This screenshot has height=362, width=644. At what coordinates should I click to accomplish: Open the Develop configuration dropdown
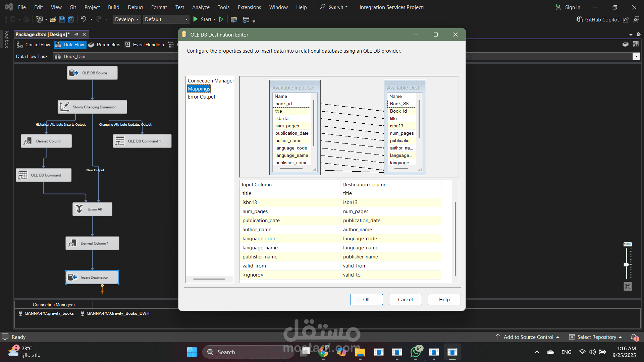[127, 19]
